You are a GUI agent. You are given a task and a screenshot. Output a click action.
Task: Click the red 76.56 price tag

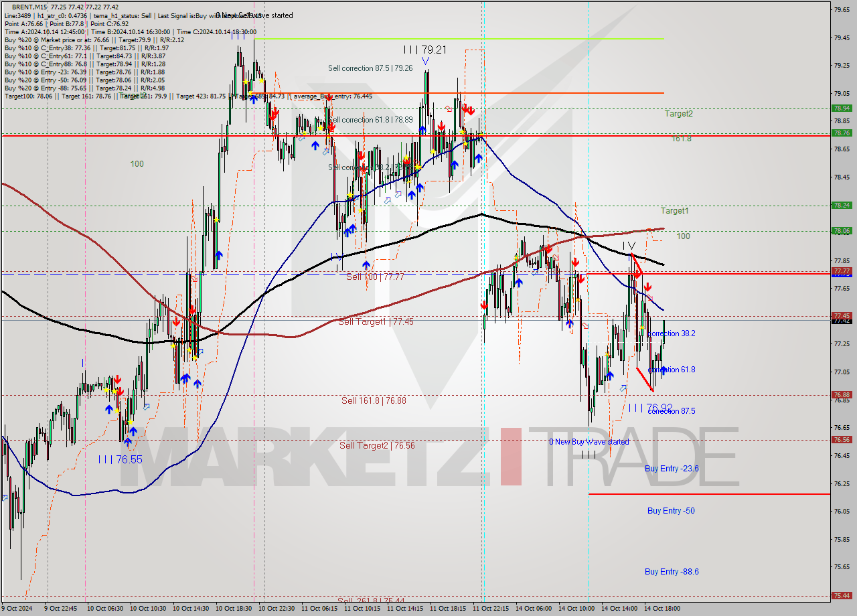pyautogui.click(x=842, y=439)
